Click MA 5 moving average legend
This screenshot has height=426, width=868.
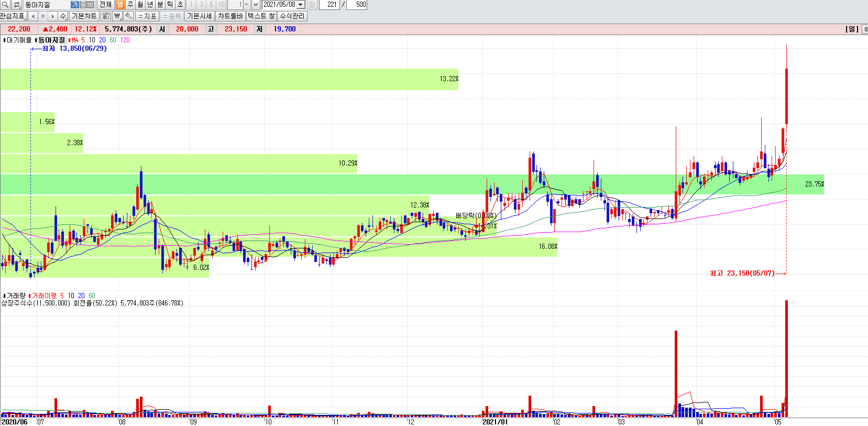point(79,40)
